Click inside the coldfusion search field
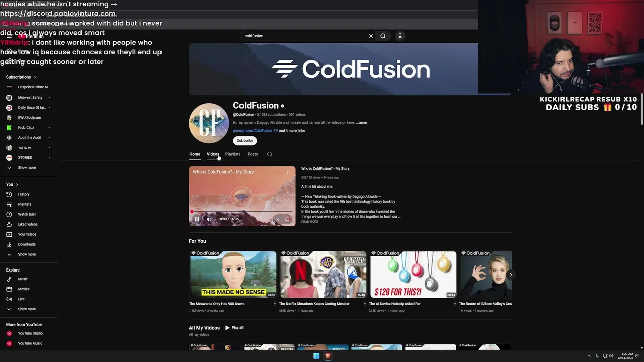644x362 pixels. (x=304, y=36)
